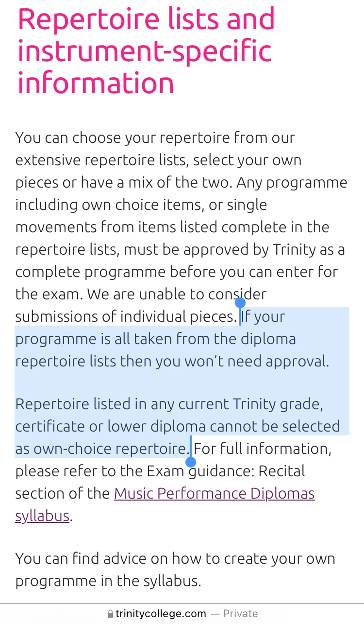
Task: Click the "Repertoire lists and" heading line
Action: [146, 18]
